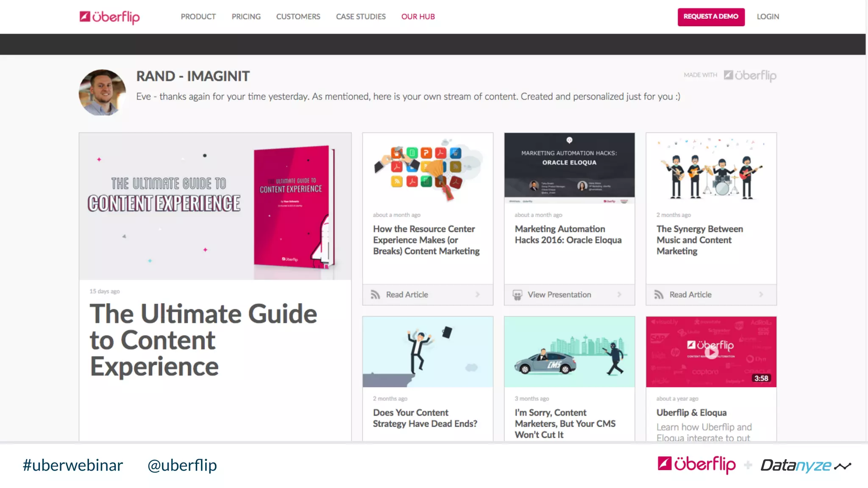Click the #uberwebinar hashtag in the footer
Viewport: 868px width, 488px height.
pyautogui.click(x=72, y=466)
